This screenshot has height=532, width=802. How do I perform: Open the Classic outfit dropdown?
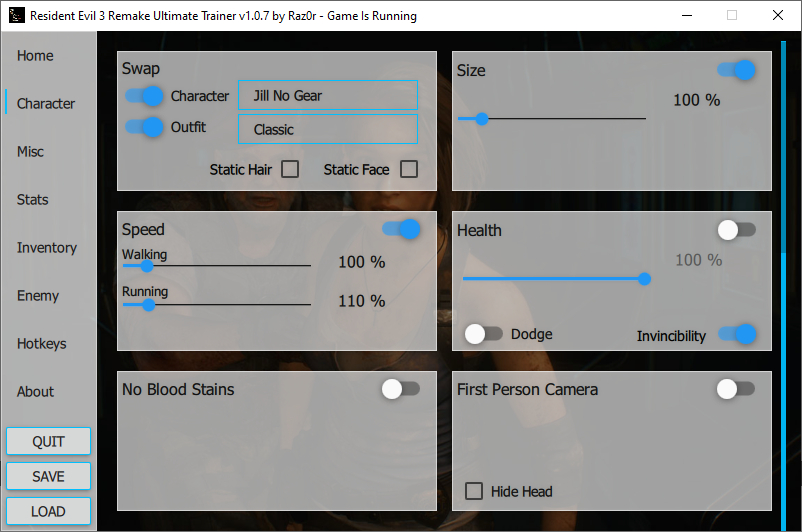click(327, 130)
